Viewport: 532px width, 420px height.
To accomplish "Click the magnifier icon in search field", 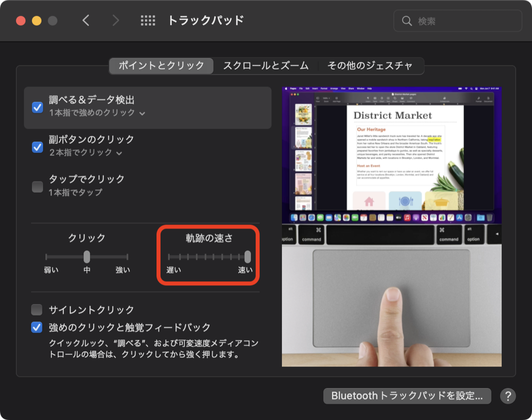I will click(407, 21).
